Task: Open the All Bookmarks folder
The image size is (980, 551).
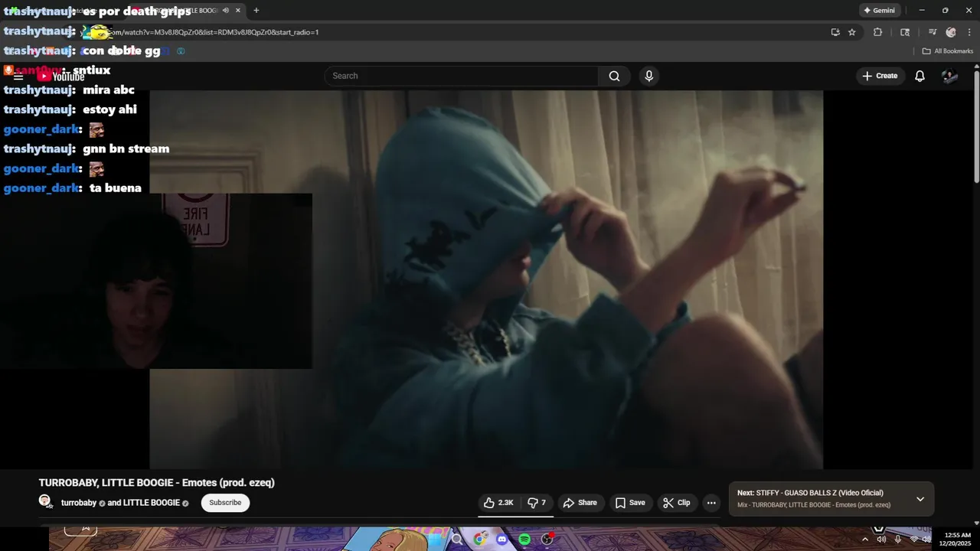Action: 948,51
